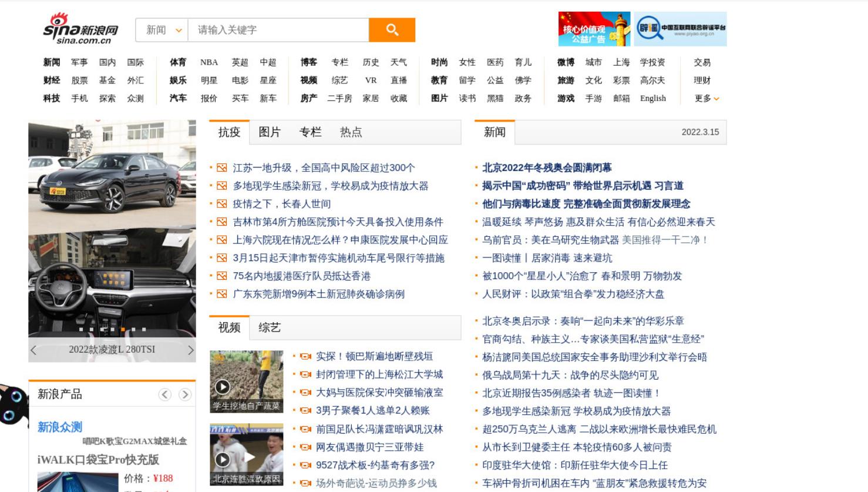Click picture icon beside 疫情之下，长春人世间
Image resolution: width=868 pixels, height=492 pixels.
click(221, 204)
